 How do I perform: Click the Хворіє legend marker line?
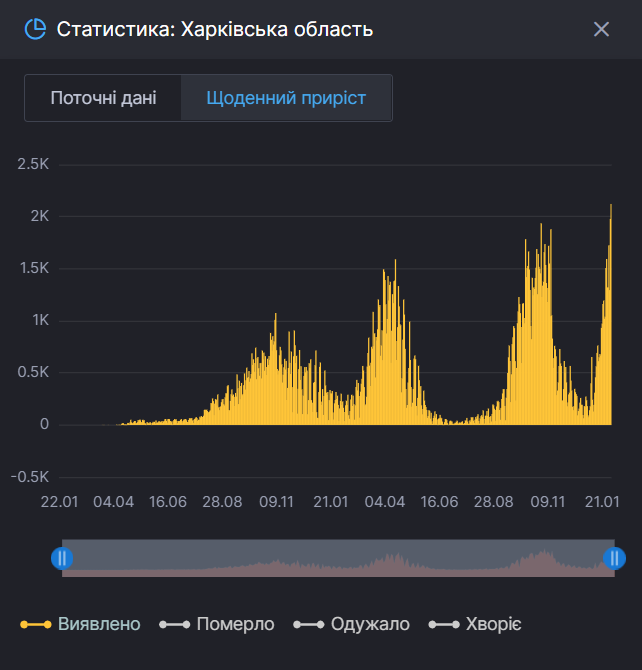444,624
